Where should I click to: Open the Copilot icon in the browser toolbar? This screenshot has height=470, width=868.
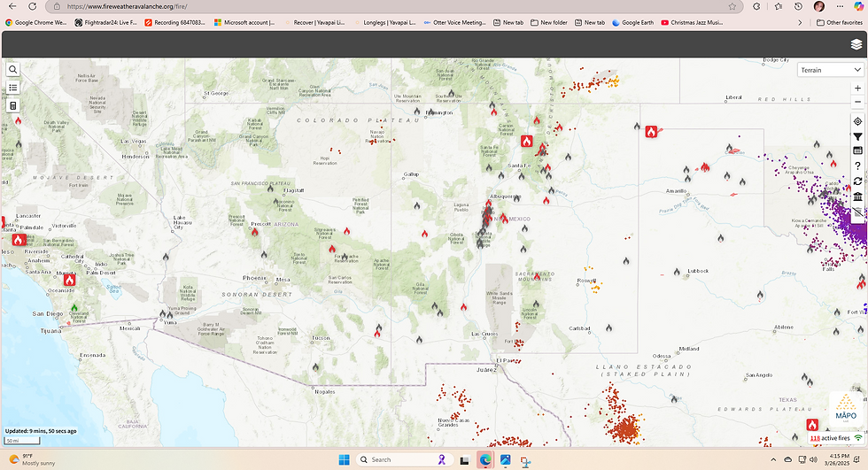(x=858, y=6)
